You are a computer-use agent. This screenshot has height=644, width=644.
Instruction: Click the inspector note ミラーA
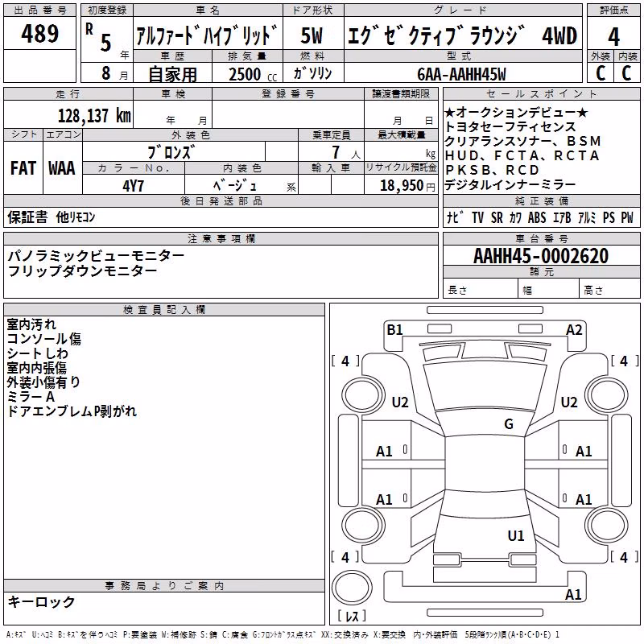[x=31, y=397]
